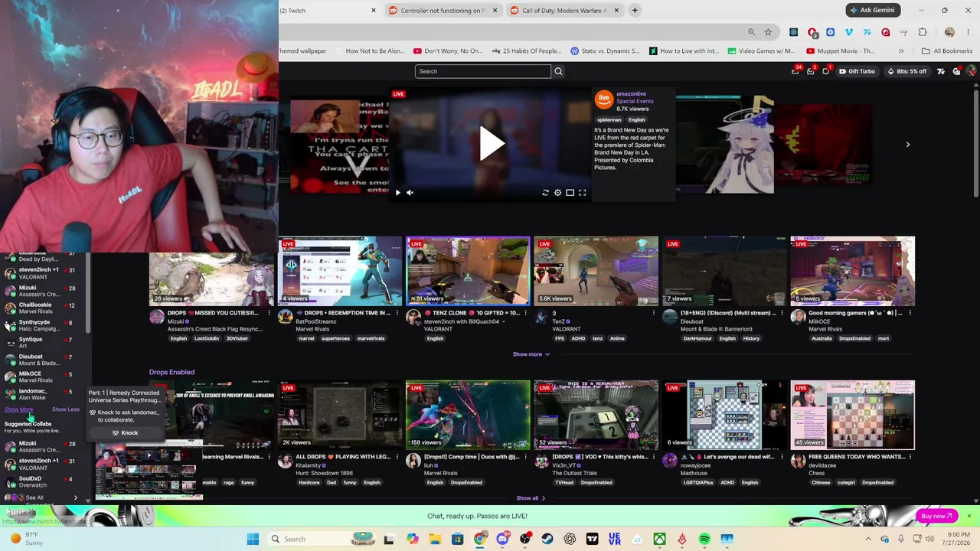This screenshot has height=551, width=980.
Task: Click the spiderman tag
Action: (609, 120)
